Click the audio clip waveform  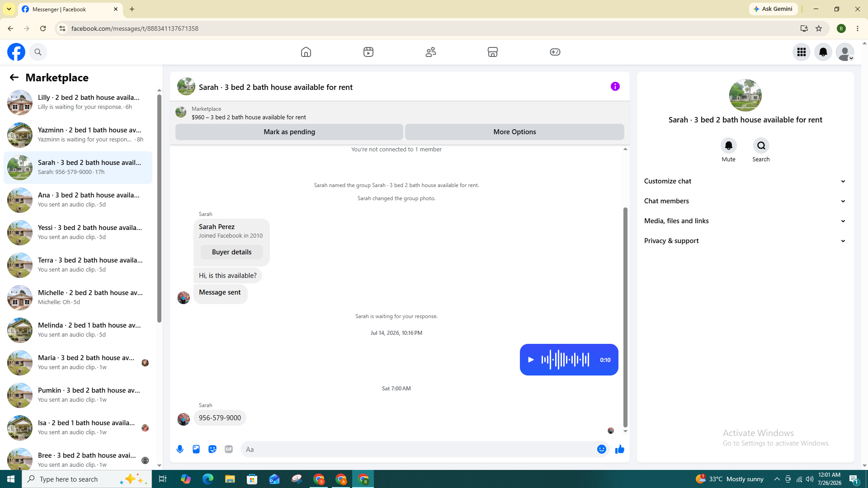[565, 360]
